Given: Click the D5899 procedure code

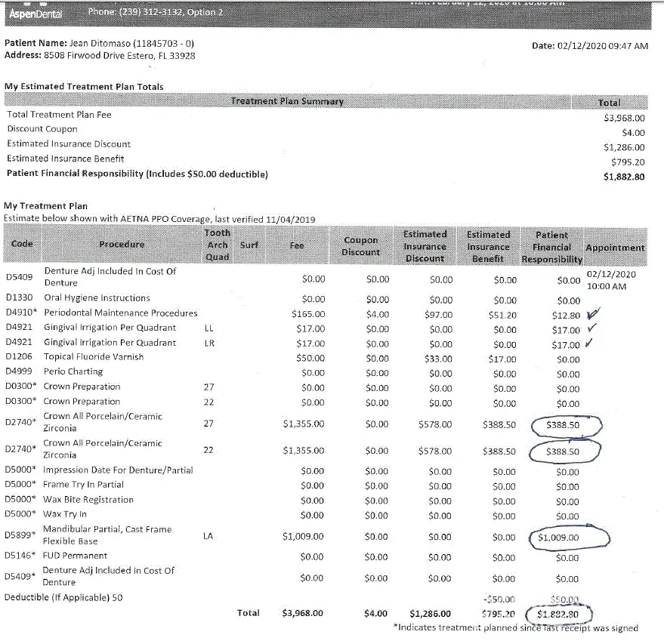Looking at the screenshot, I should tap(19, 535).
